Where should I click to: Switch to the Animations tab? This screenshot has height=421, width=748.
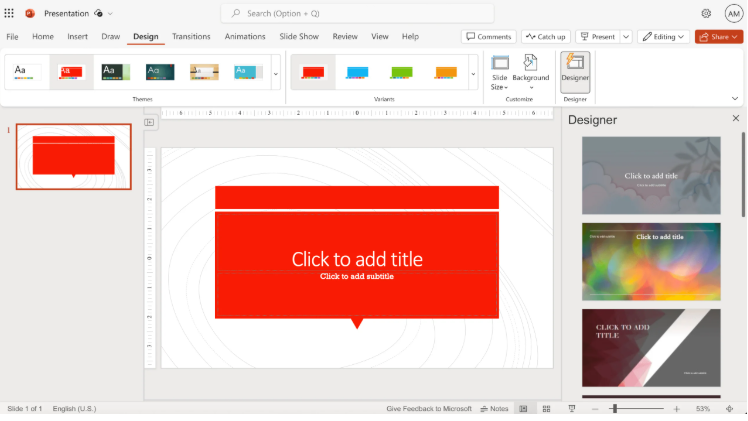245,37
